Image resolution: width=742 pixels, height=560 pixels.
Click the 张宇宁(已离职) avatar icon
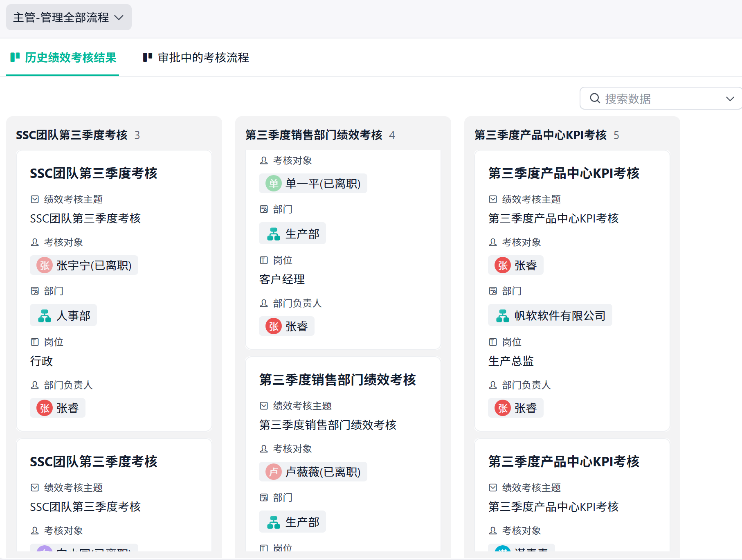click(x=45, y=265)
